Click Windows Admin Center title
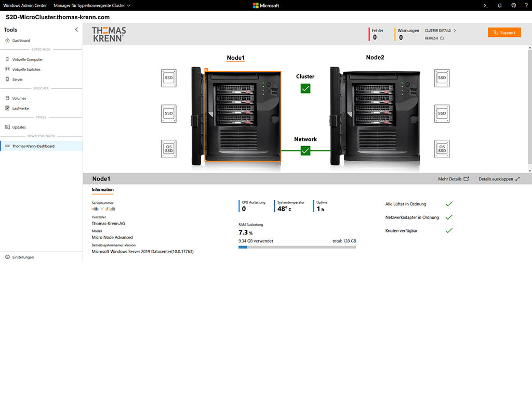 [25, 5]
